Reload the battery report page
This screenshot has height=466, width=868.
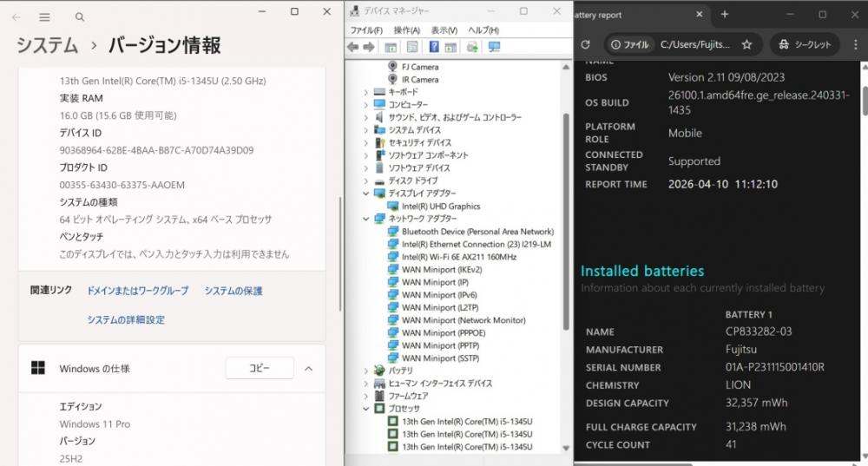[585, 44]
